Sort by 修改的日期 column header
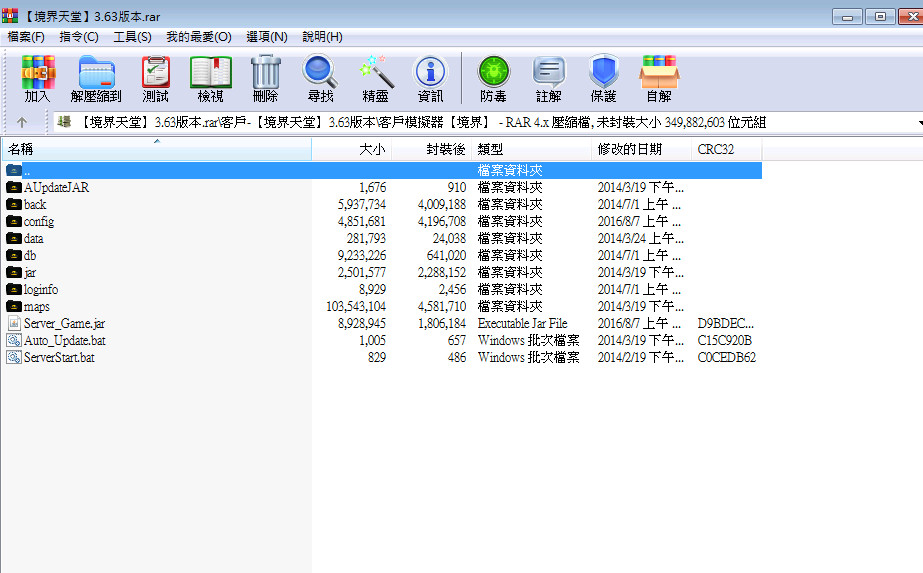Image resolution: width=923 pixels, height=573 pixels. tap(642, 149)
